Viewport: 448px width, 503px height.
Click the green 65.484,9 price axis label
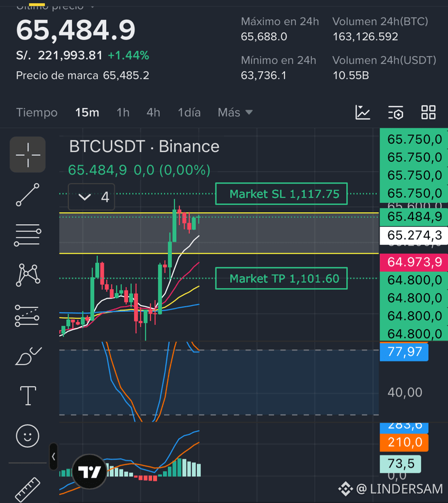[414, 217]
